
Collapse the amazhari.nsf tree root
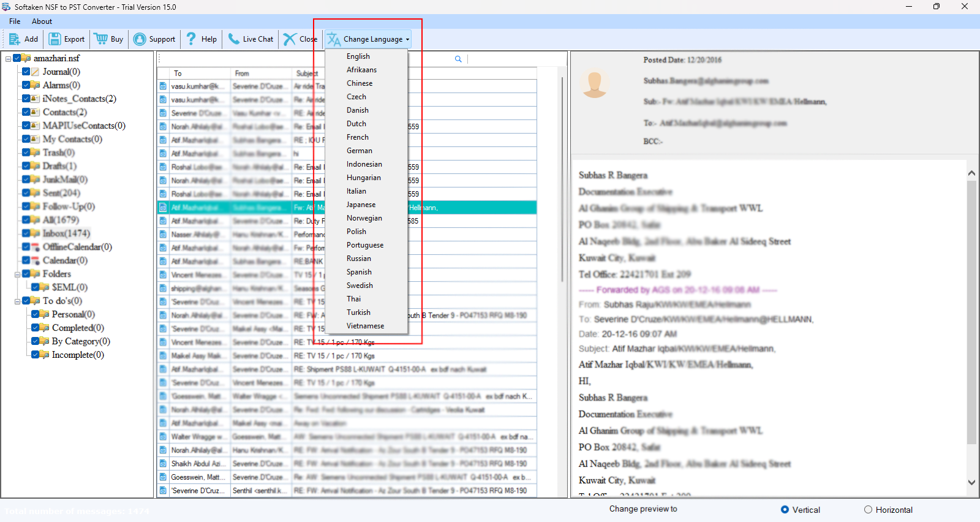coord(8,59)
